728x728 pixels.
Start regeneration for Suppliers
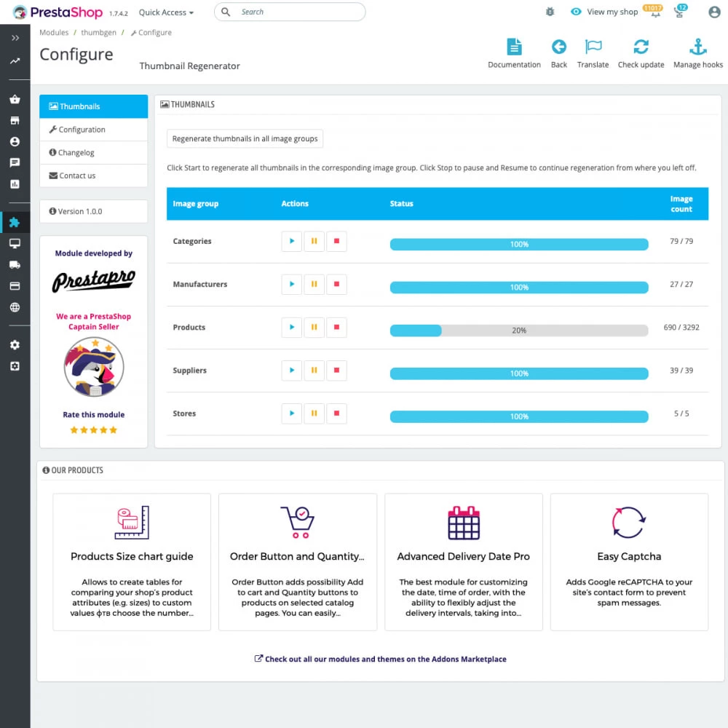292,370
